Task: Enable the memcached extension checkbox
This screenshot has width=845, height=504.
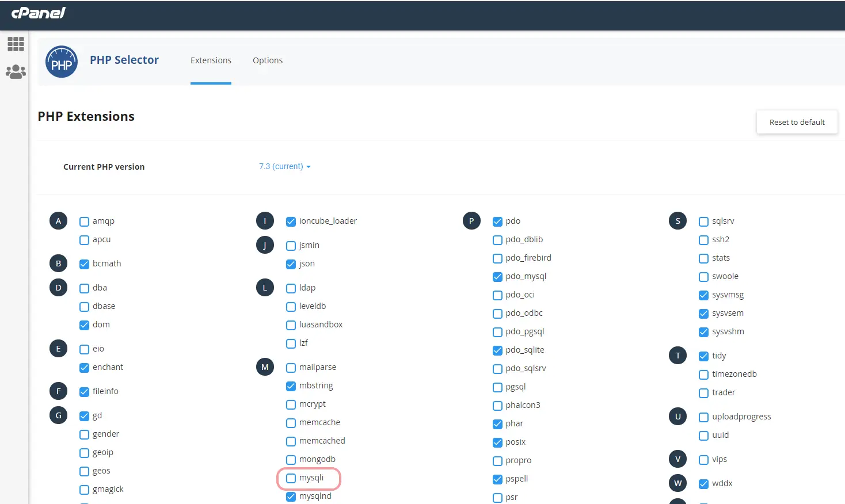Action: click(x=291, y=441)
